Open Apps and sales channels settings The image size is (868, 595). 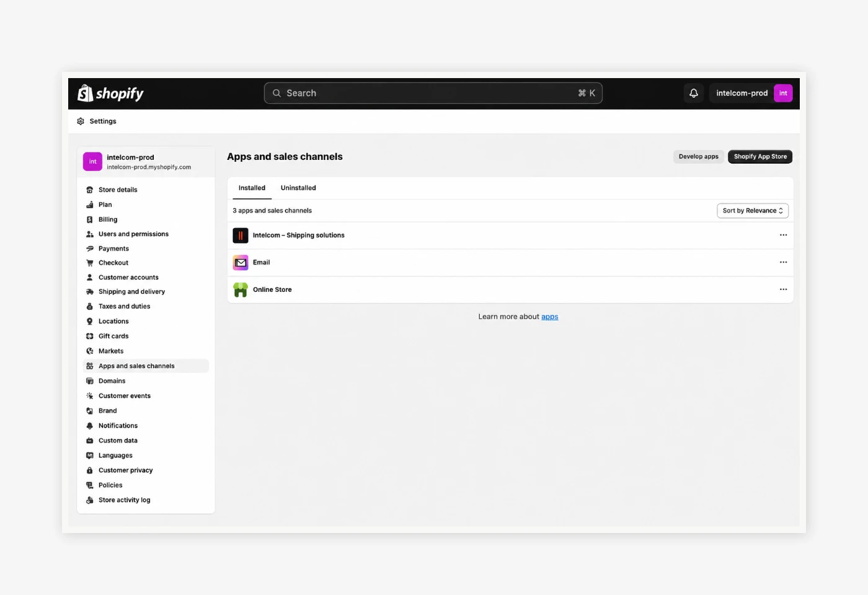[146, 366]
